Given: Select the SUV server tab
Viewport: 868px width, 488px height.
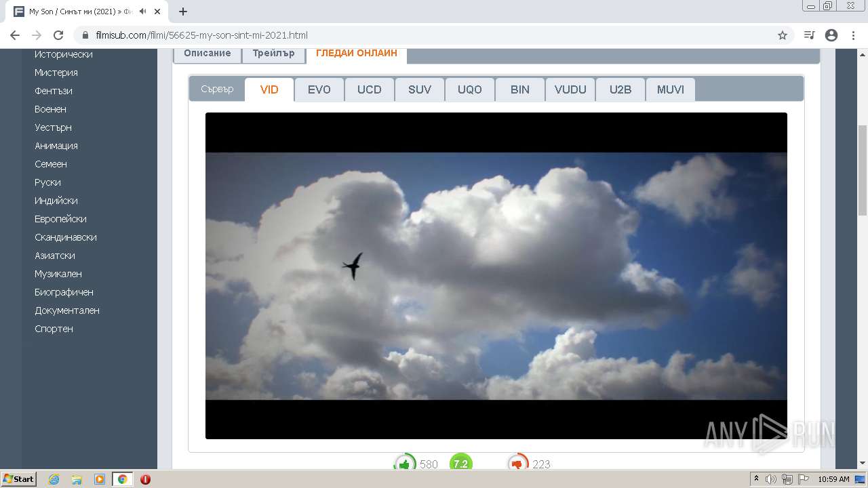Looking at the screenshot, I should point(420,89).
